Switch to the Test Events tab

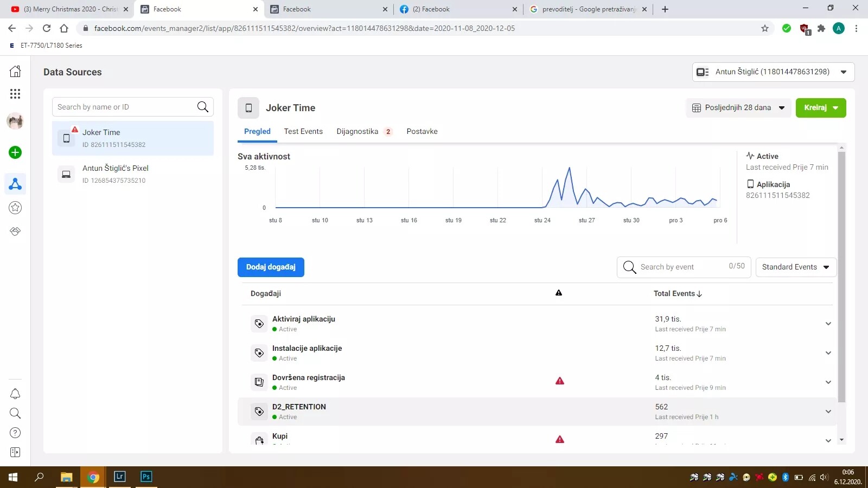[303, 131]
